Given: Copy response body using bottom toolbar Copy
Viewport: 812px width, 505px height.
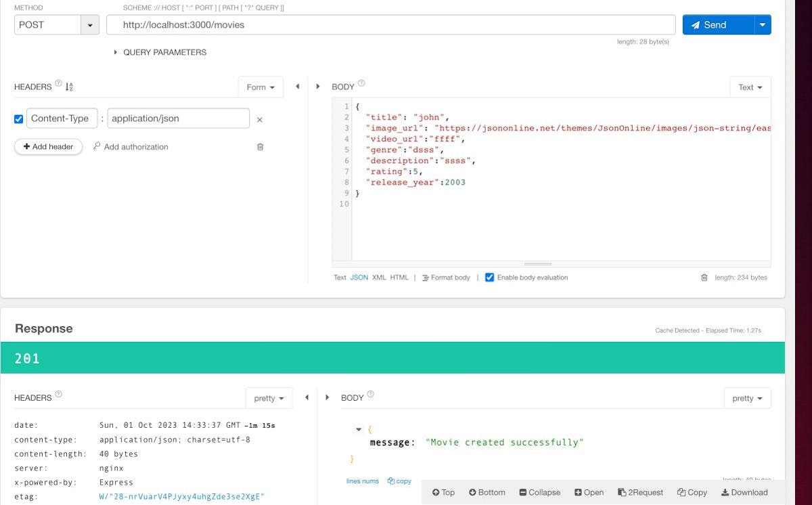Looking at the screenshot, I should click(692, 492).
